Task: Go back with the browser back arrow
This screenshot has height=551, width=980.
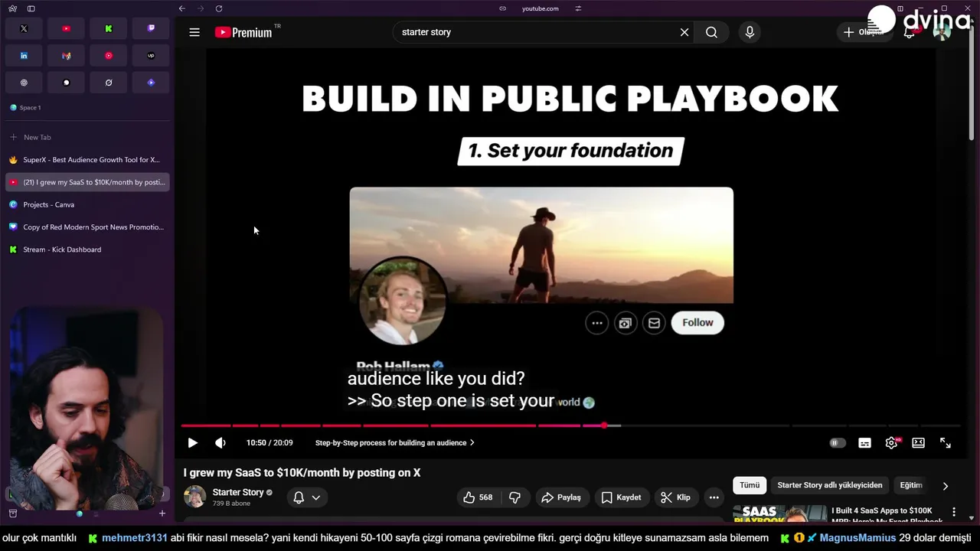Action: tap(182, 8)
